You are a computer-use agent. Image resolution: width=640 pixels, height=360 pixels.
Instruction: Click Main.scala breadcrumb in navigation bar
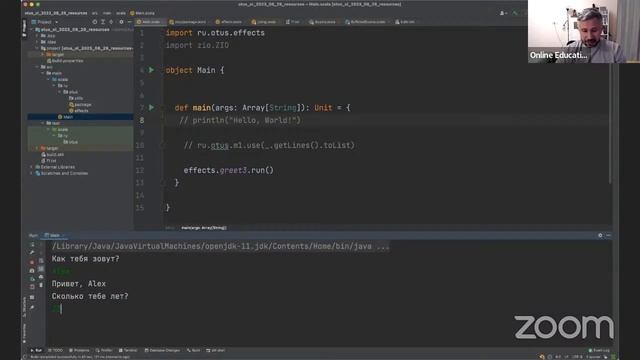point(142,13)
